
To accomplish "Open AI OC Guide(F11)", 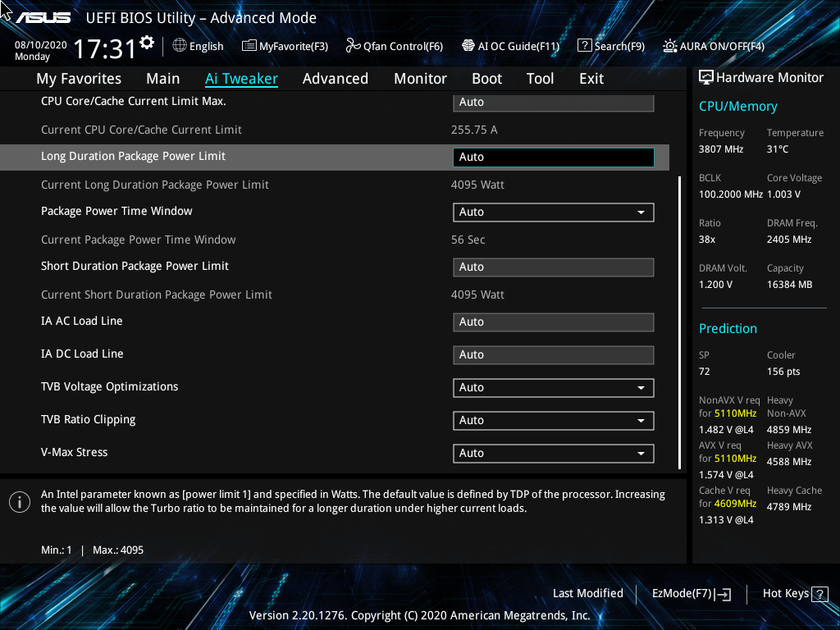I will click(510, 46).
